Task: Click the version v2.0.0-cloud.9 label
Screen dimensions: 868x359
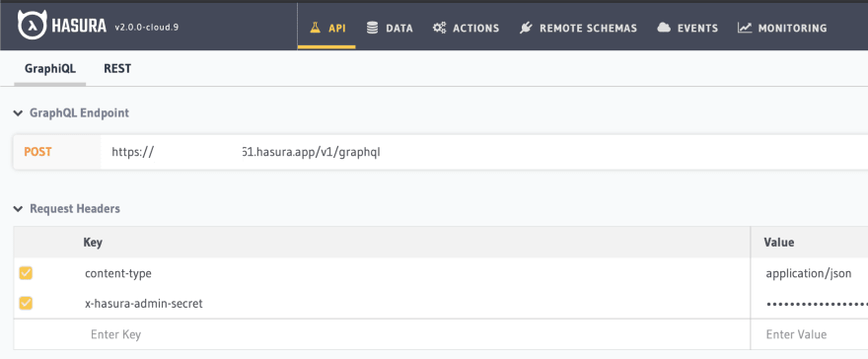Action: [147, 27]
